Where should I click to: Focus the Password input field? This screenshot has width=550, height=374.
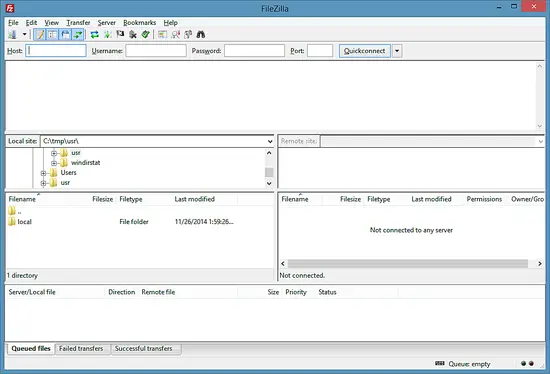[254, 51]
